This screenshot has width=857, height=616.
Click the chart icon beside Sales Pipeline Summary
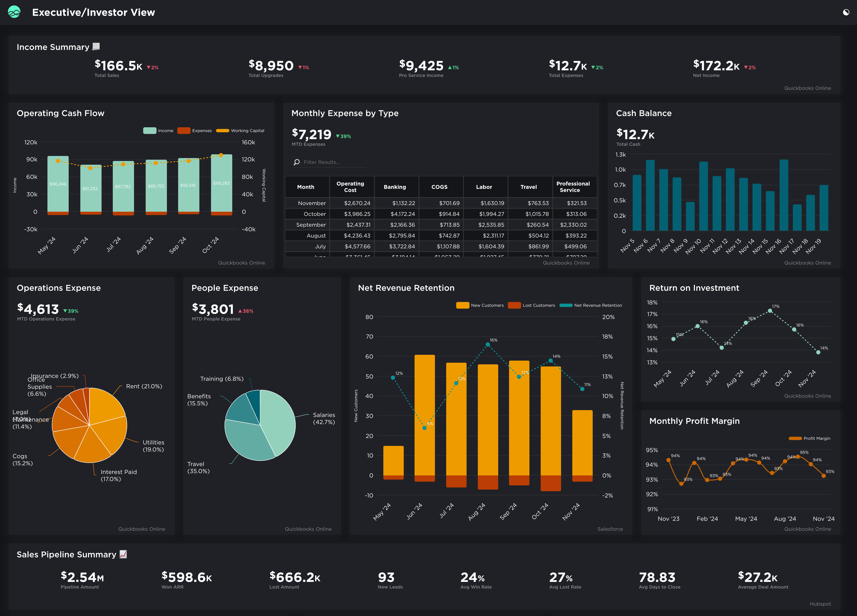(x=123, y=554)
